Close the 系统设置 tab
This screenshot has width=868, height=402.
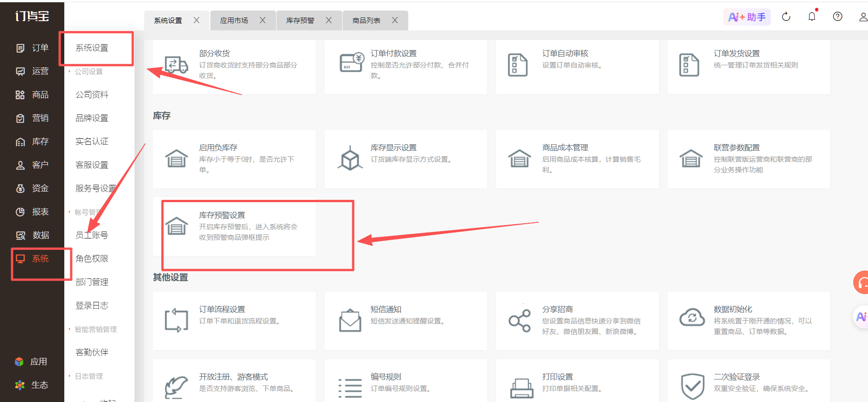click(196, 20)
